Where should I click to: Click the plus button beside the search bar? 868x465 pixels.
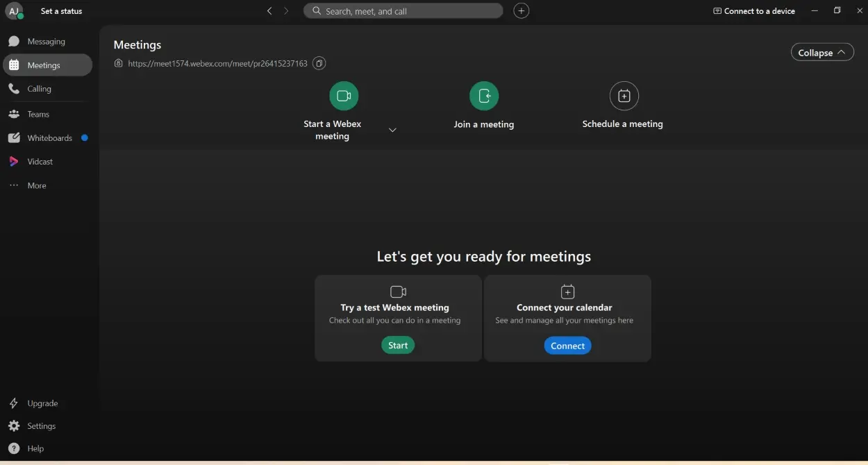[x=521, y=11]
